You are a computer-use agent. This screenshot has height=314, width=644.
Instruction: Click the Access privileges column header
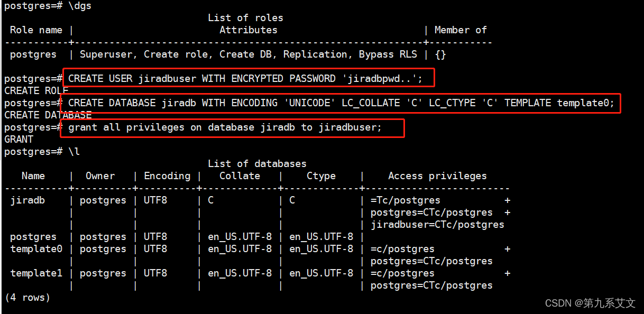click(437, 176)
